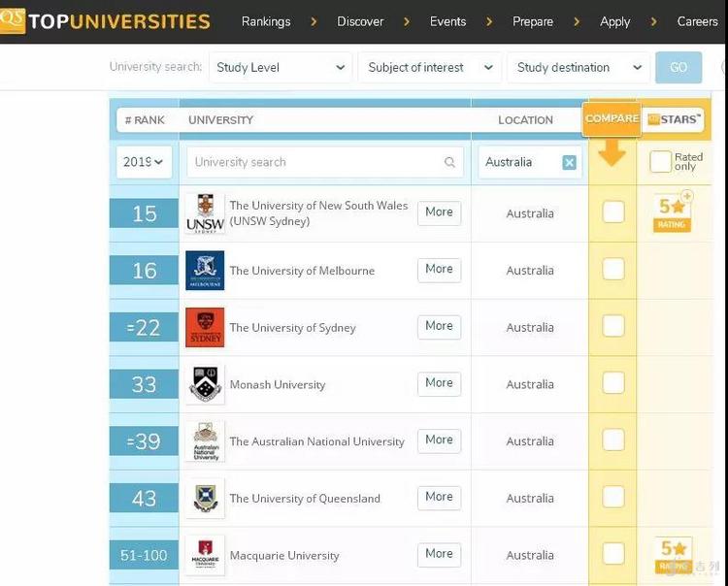The height and width of the screenshot is (586, 728).
Task: Click the UNSW 5-star rating badge
Action: [672, 212]
